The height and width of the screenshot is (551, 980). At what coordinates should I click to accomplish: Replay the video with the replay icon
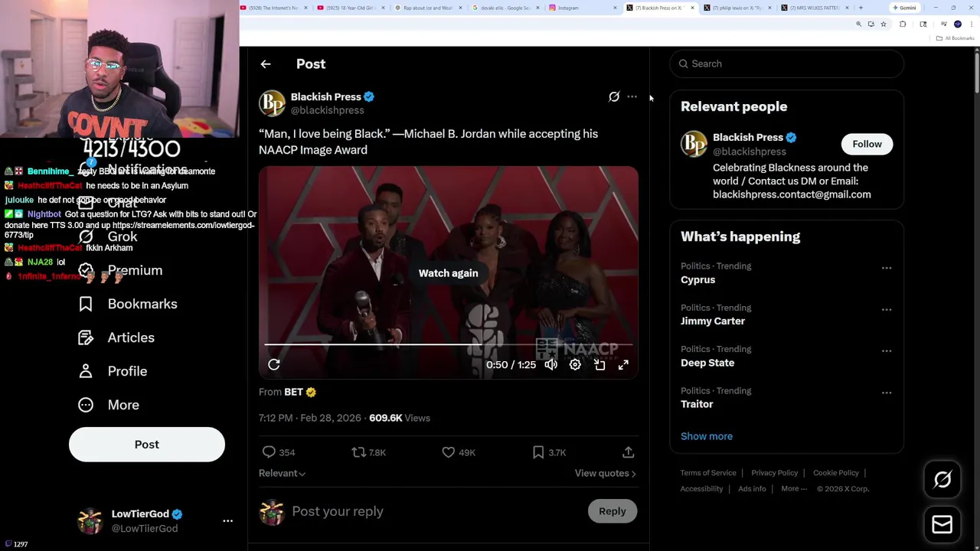pyautogui.click(x=274, y=365)
